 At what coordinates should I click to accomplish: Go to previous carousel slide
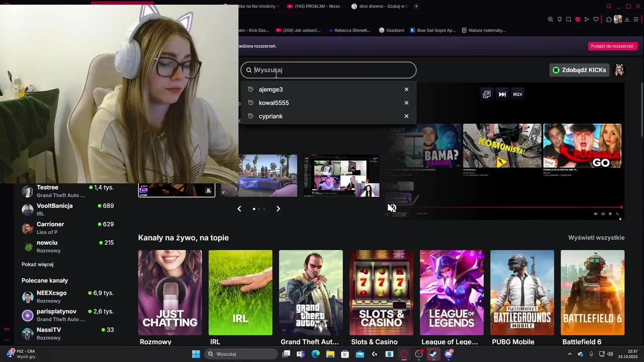(239, 209)
